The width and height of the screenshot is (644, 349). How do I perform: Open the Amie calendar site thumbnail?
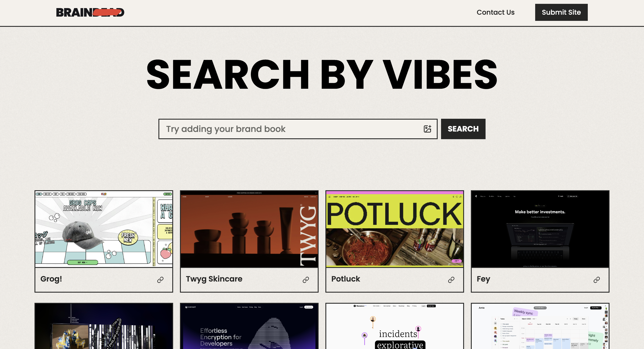pos(540,326)
